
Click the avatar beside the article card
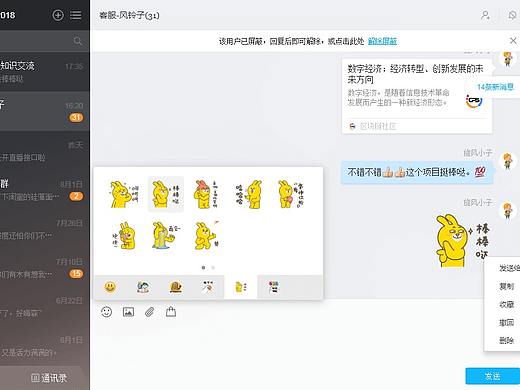507,59
